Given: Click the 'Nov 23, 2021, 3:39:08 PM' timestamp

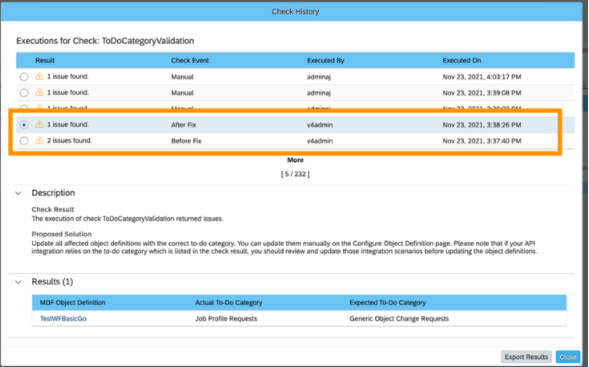Looking at the screenshot, I should click(x=482, y=93).
